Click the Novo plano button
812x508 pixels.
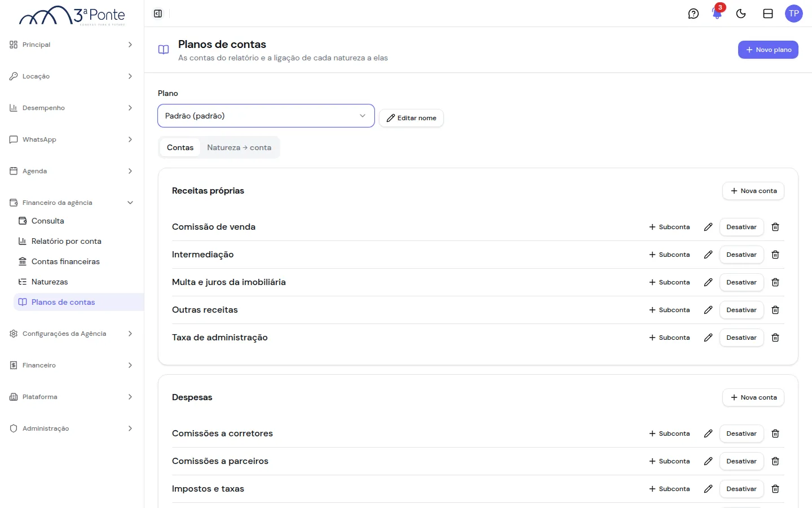[768, 50]
